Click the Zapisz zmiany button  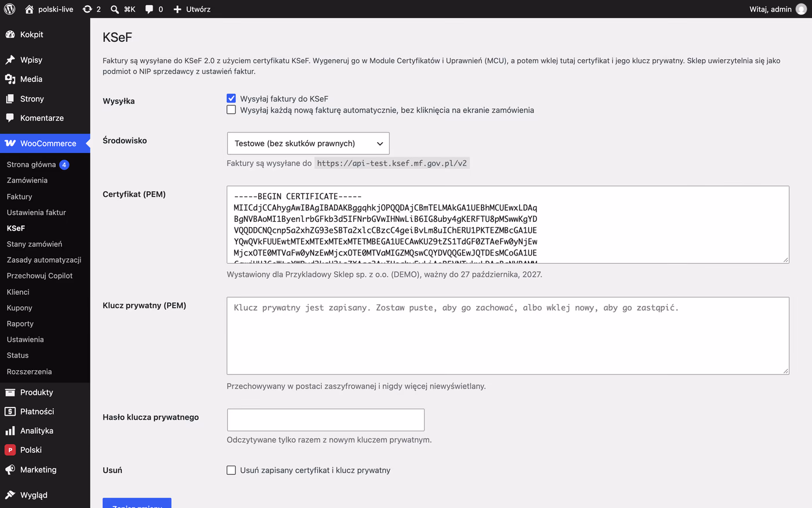(137, 503)
